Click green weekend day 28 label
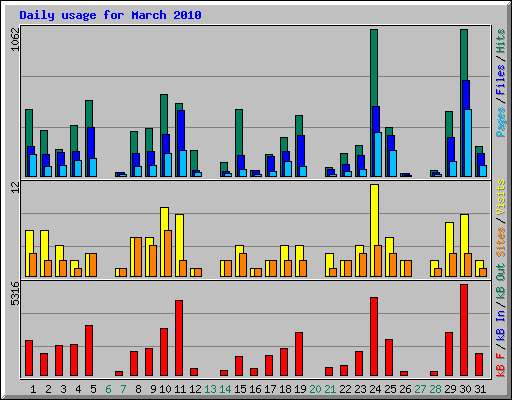Screen dimensions: 512x400 435,389
